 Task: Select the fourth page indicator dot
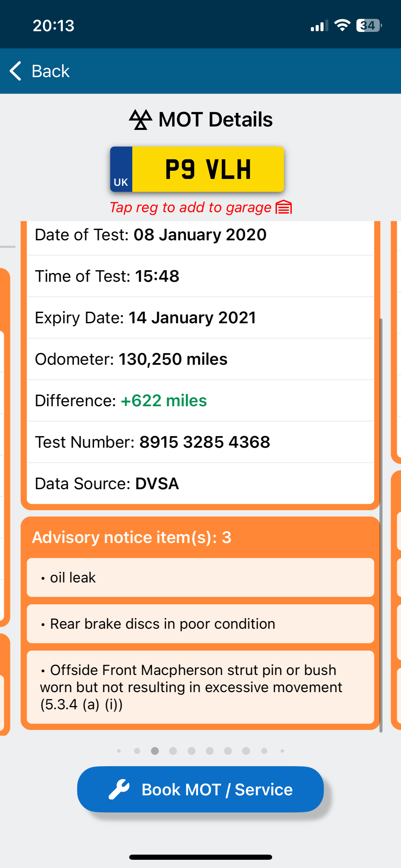pyautogui.click(x=173, y=751)
